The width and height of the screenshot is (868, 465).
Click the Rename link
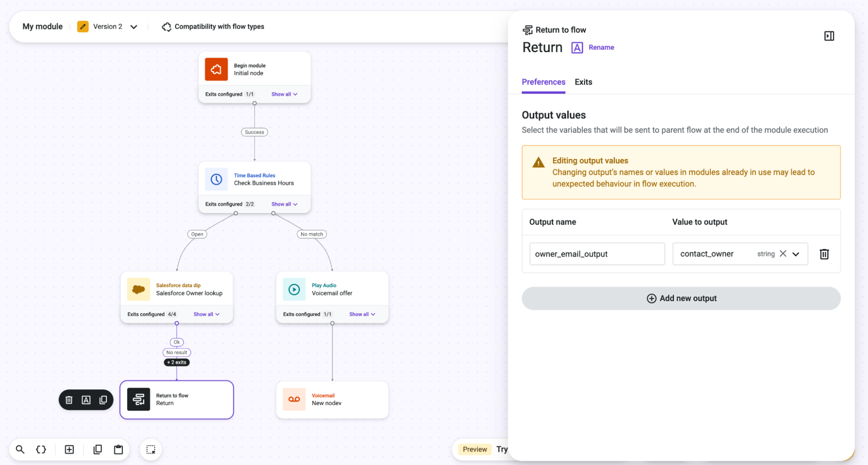click(601, 47)
